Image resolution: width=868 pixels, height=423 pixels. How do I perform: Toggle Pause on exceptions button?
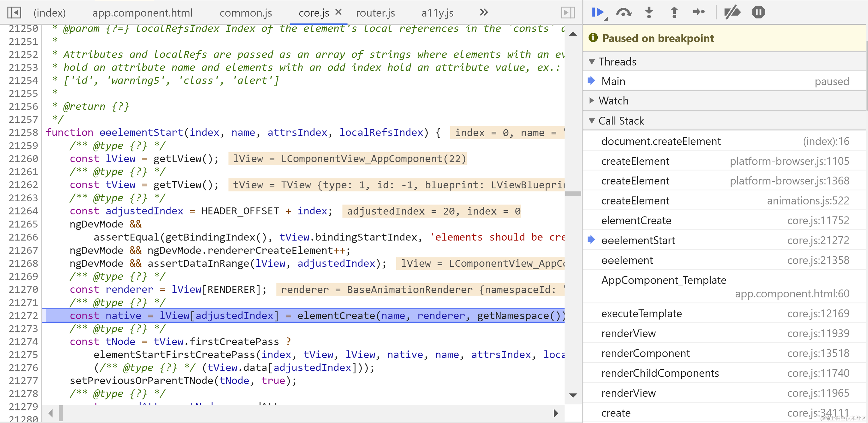tap(758, 12)
